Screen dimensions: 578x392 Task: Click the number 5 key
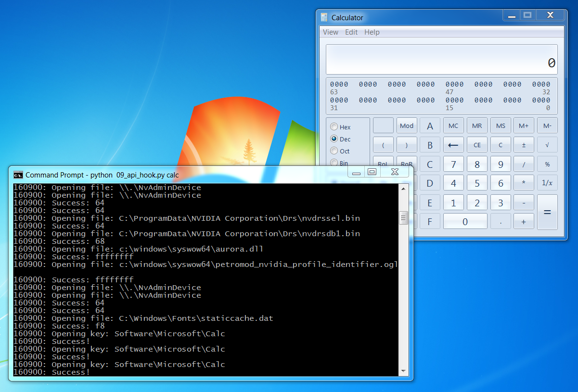(477, 183)
